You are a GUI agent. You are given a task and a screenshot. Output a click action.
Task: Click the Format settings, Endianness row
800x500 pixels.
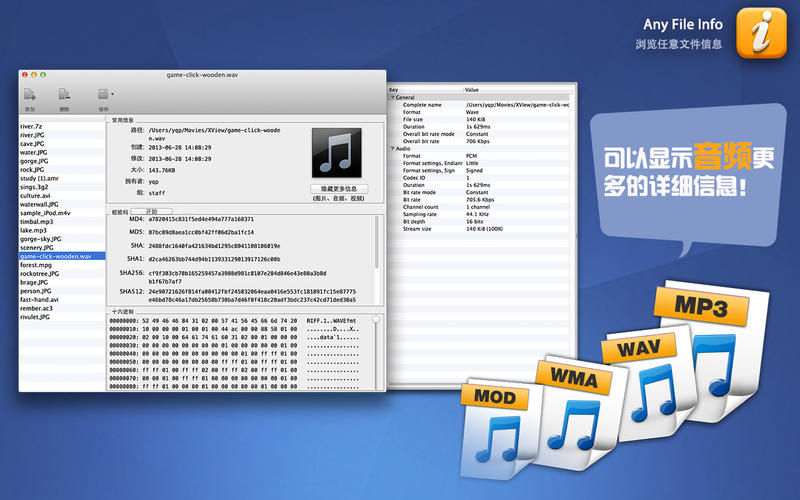479,163
